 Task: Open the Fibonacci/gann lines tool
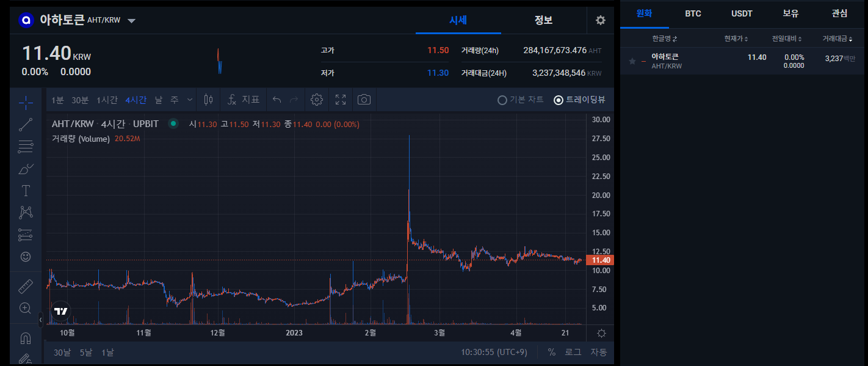[x=26, y=147]
